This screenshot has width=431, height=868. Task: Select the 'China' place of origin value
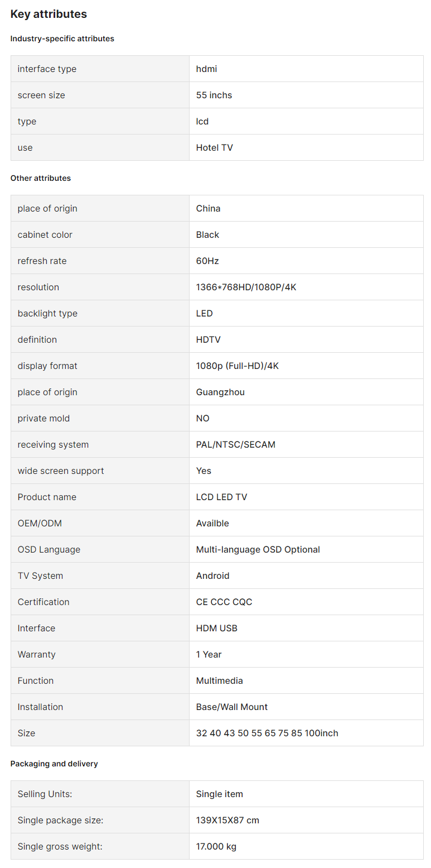(209, 208)
